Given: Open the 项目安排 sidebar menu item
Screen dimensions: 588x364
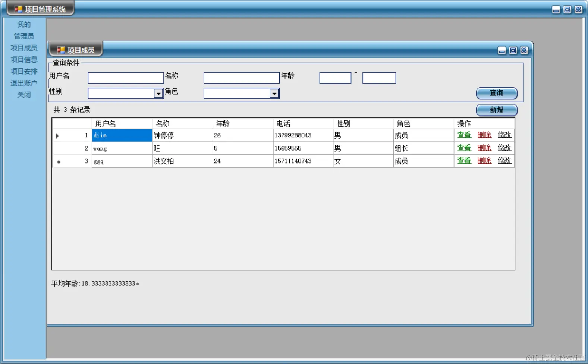Looking at the screenshot, I should point(24,71).
